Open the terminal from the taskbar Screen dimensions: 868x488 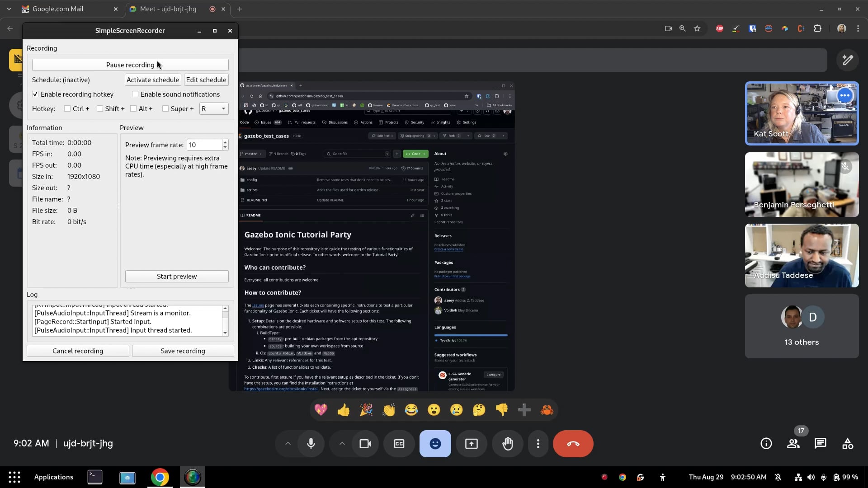click(x=95, y=477)
